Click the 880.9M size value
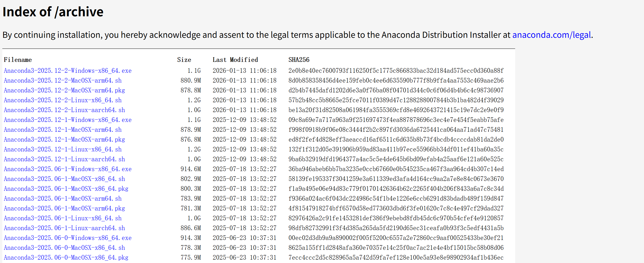Image resolution: width=644 pixels, height=263 pixels. [191, 81]
